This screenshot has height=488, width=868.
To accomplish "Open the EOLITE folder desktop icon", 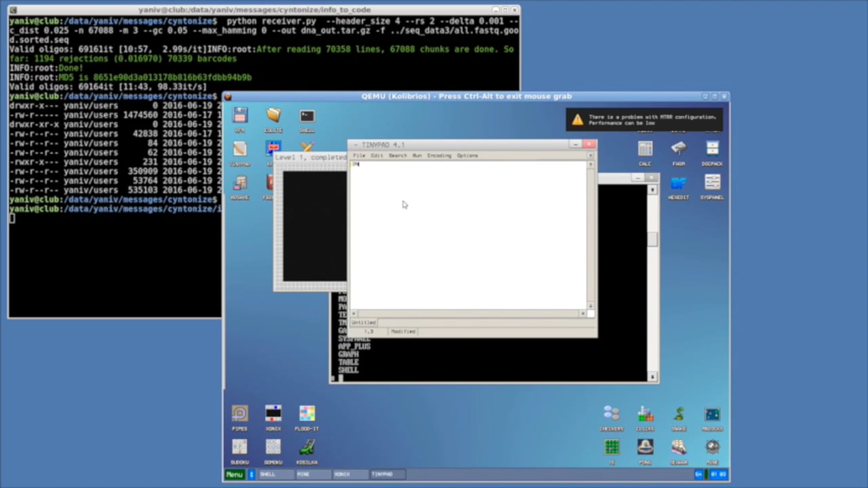I will coord(273,115).
